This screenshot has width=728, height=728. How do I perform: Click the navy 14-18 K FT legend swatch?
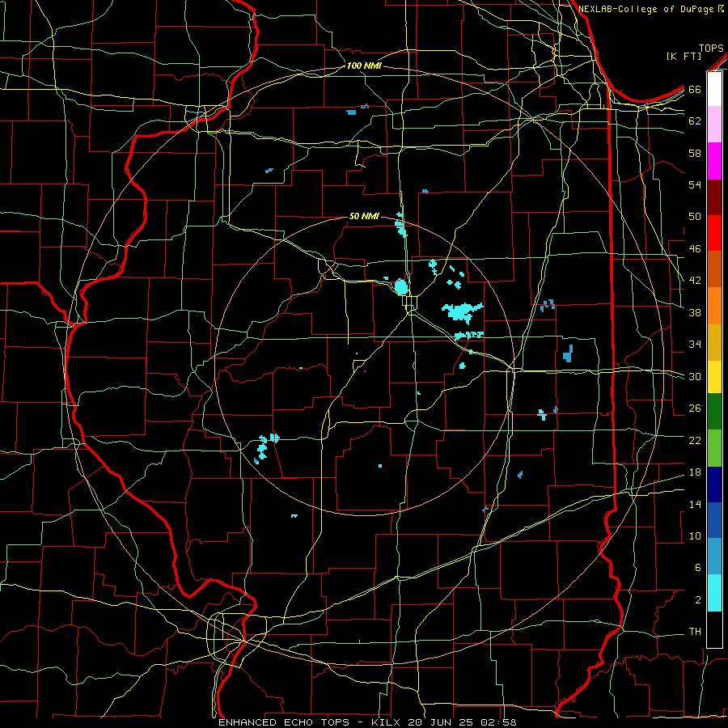tap(714, 485)
